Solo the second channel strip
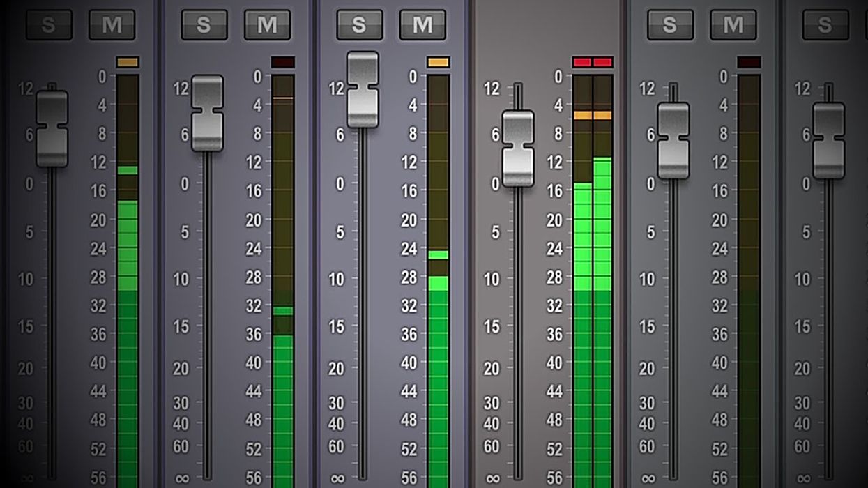This screenshot has height=488, width=868. pyautogui.click(x=205, y=23)
